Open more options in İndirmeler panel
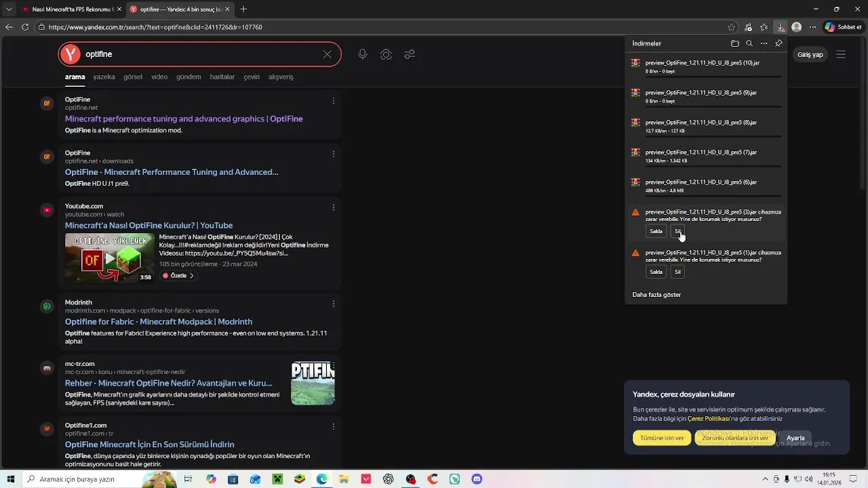868x488 pixels. click(x=764, y=43)
